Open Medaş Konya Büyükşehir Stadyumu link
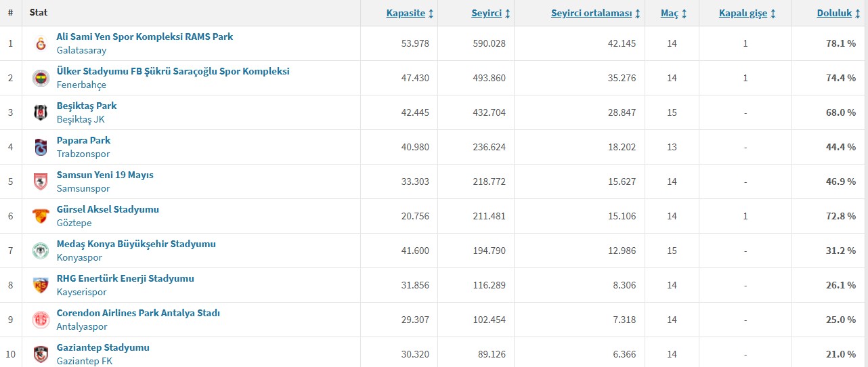This screenshot has height=367, width=868. 136,244
